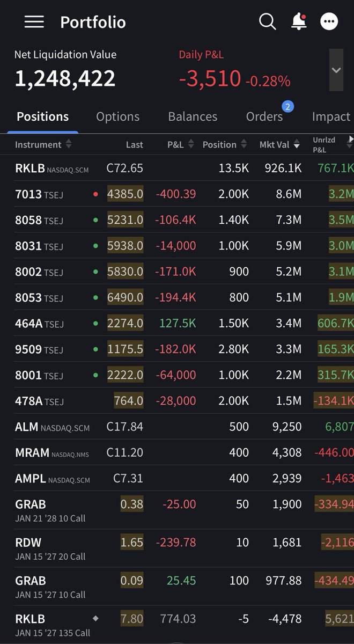354x644 pixels.
Task: Switch to the Options tab
Action: tap(117, 116)
